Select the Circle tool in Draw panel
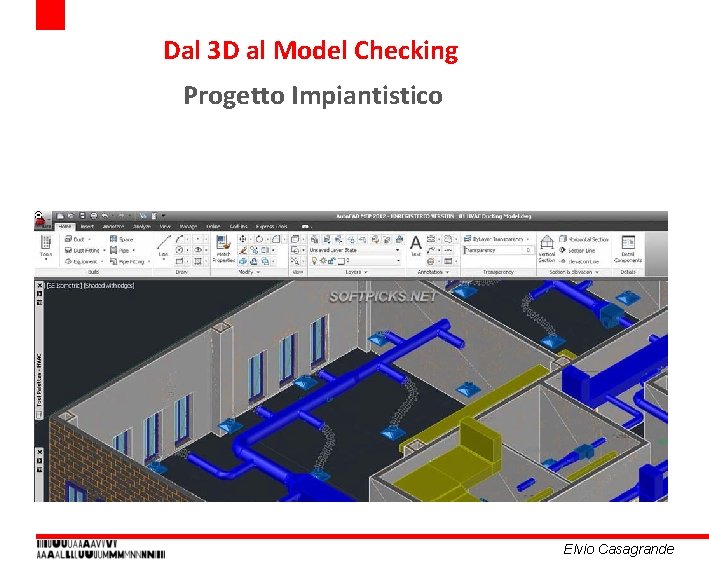This screenshot has height=567, width=709. click(x=180, y=250)
